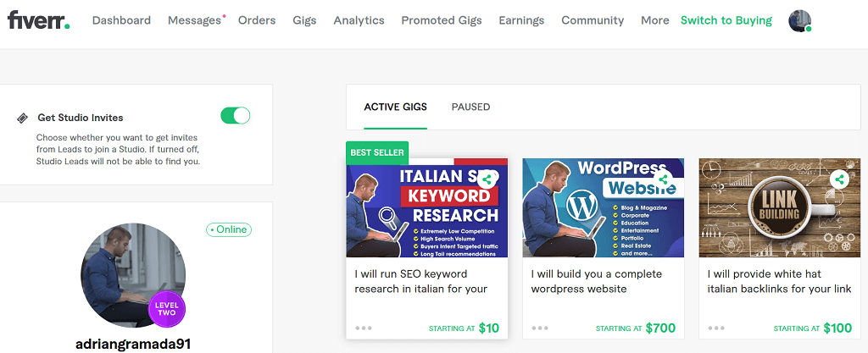Open Messages
868x353 pixels.
point(194,20)
